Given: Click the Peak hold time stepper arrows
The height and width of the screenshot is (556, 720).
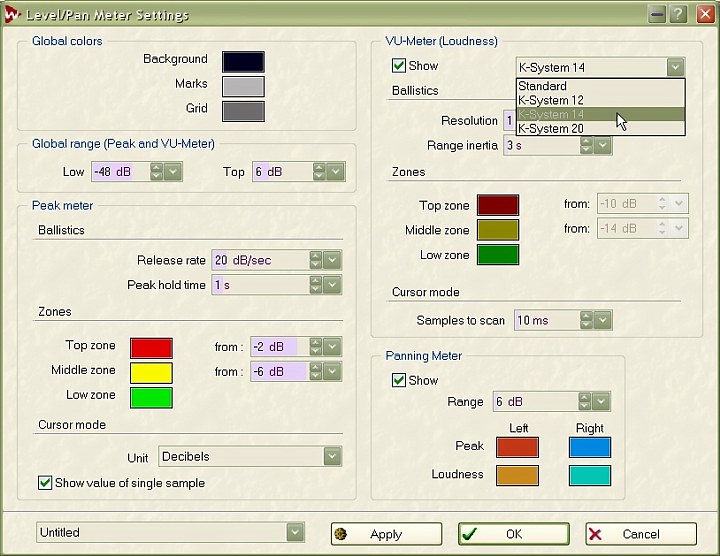Looking at the screenshot, I should click(316, 285).
